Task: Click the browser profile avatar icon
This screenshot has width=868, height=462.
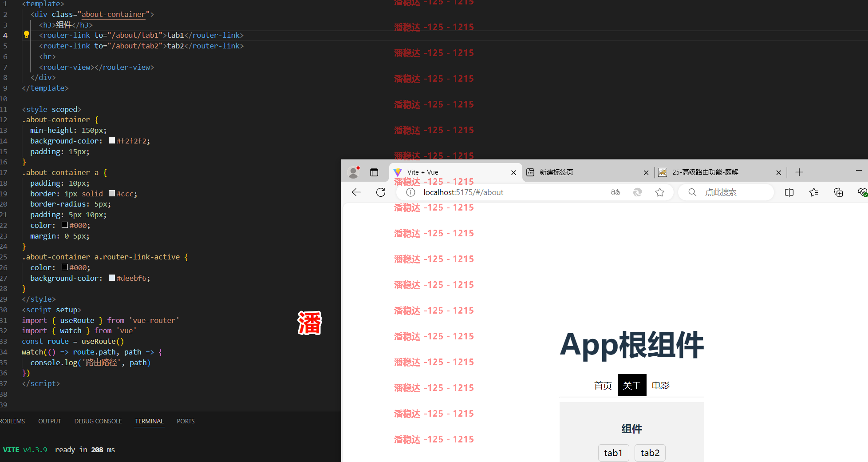Action: 354,172
